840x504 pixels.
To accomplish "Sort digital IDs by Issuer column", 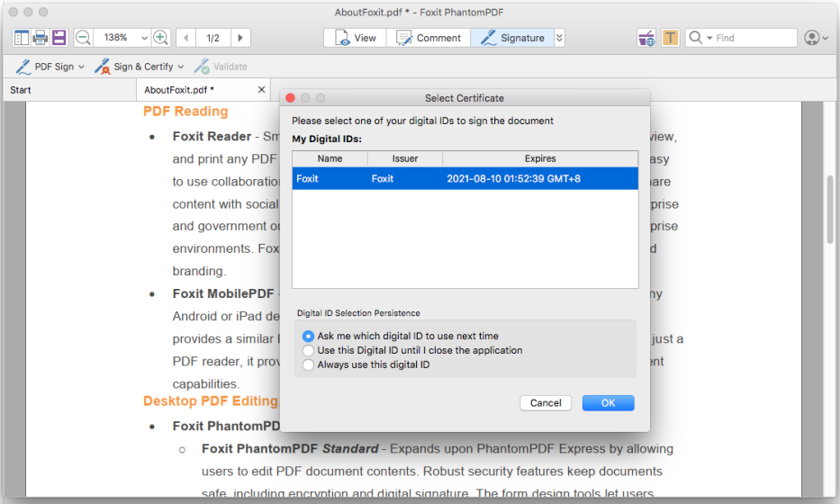I will pyautogui.click(x=405, y=158).
